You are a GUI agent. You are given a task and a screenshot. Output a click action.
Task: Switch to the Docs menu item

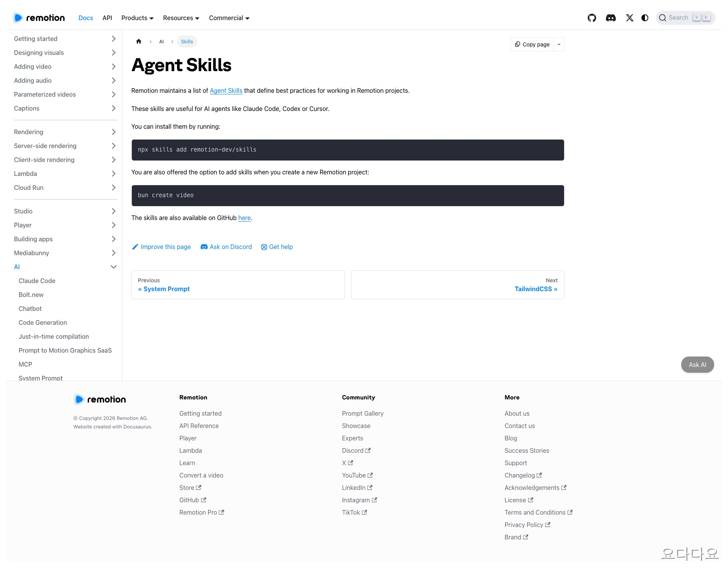click(x=85, y=18)
